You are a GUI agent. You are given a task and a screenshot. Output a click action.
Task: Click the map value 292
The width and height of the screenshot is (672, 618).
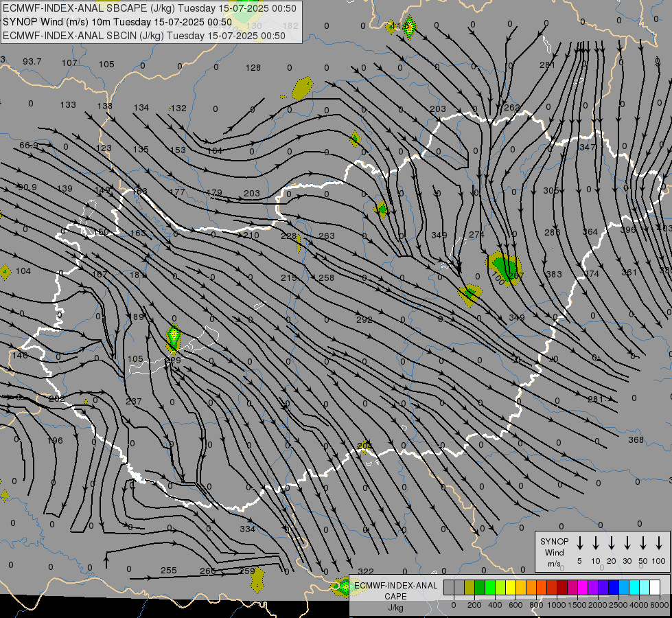tap(364, 319)
